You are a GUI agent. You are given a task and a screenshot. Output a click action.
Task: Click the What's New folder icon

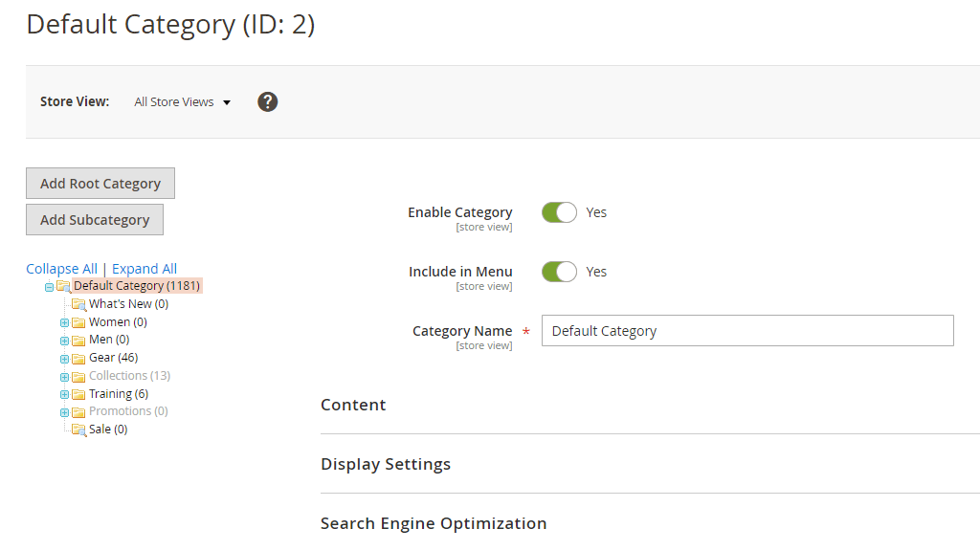coord(79,304)
